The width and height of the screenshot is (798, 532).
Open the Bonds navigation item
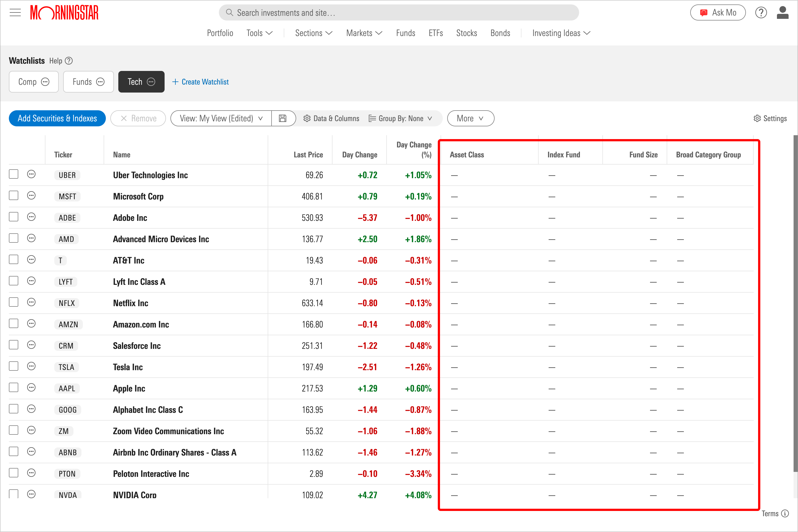point(500,33)
